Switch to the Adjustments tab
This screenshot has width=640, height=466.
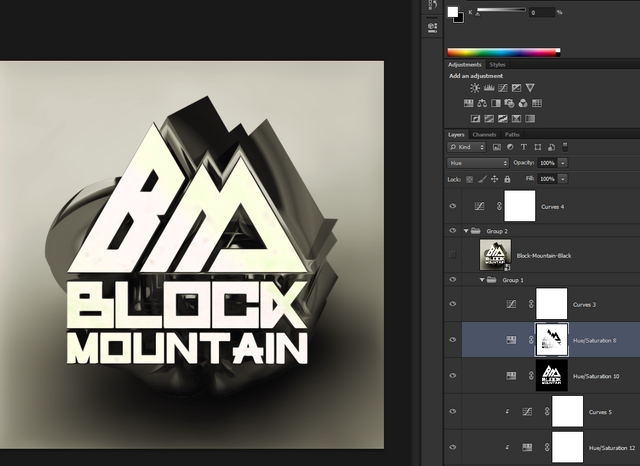click(x=464, y=64)
